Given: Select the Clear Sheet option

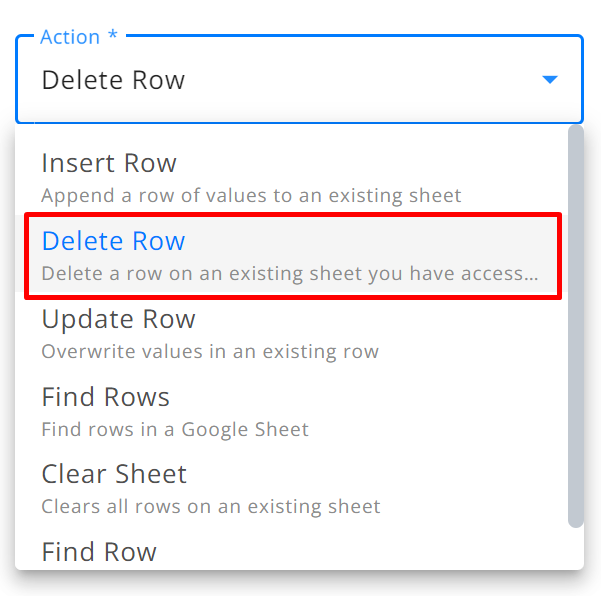Looking at the screenshot, I should pos(291,489).
